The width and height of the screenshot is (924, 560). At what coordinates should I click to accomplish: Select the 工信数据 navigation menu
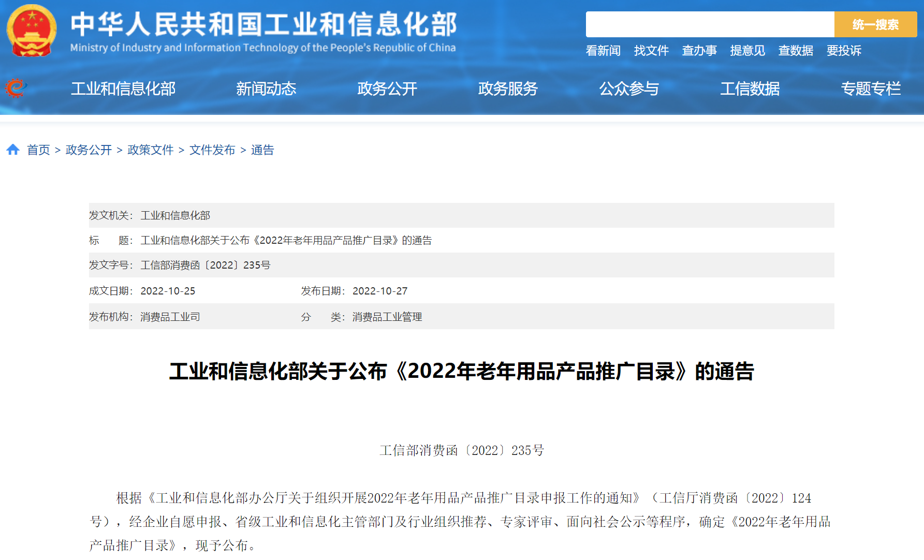[750, 89]
